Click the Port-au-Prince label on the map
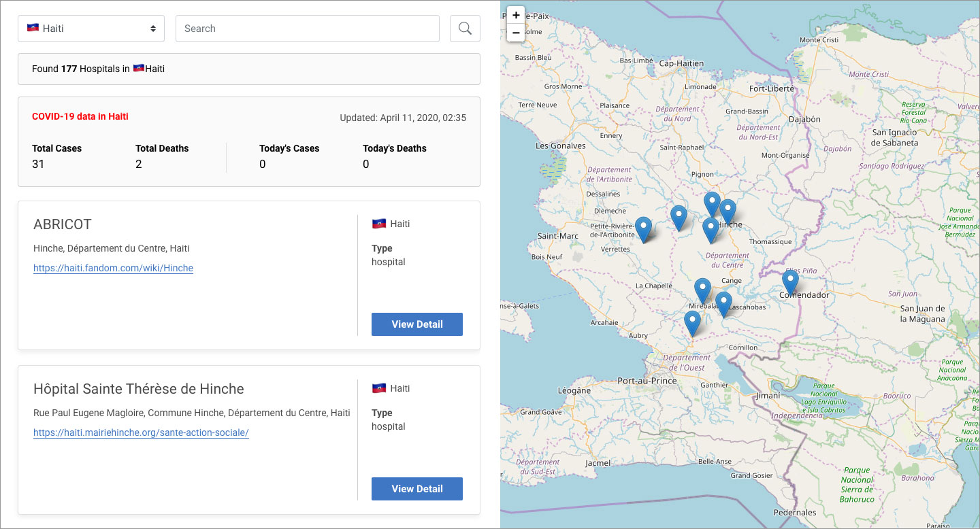980x529 pixels. point(647,381)
